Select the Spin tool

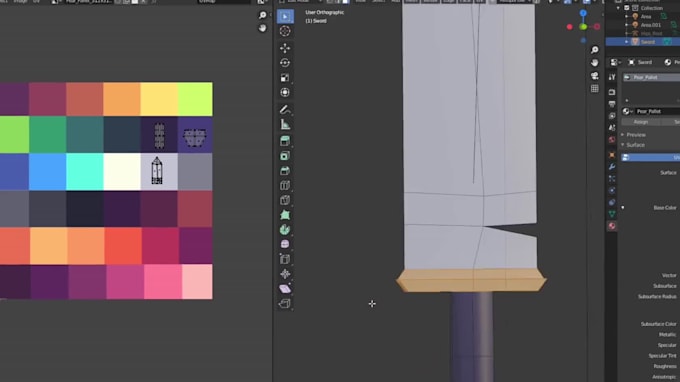pyautogui.click(x=285, y=230)
